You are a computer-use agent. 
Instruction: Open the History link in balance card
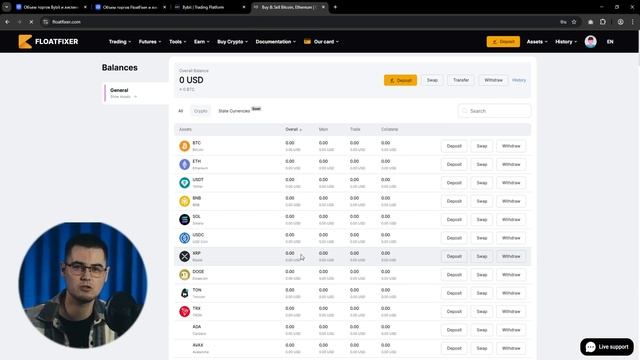pos(519,80)
